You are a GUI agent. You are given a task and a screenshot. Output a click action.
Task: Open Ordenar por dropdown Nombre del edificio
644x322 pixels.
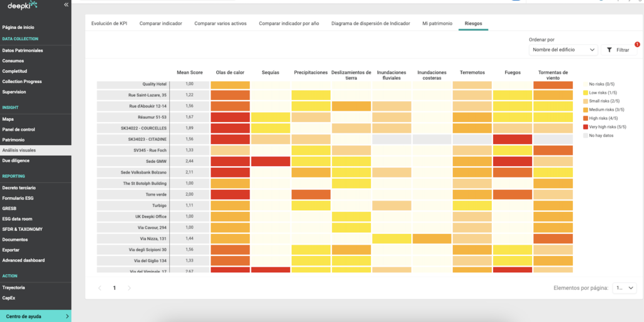tap(563, 50)
